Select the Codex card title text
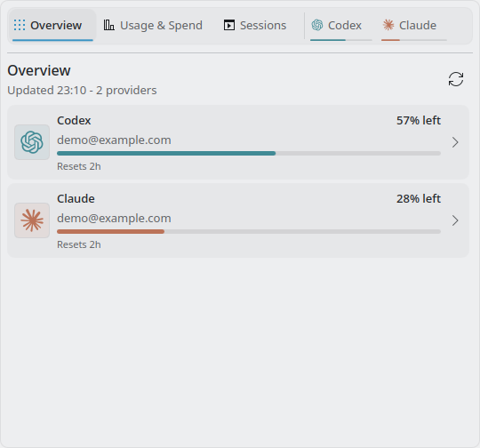This screenshot has width=480, height=448. pos(74,120)
